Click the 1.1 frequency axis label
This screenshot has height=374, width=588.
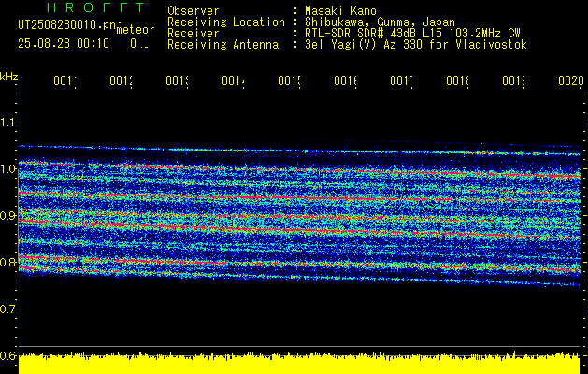pos(7,122)
